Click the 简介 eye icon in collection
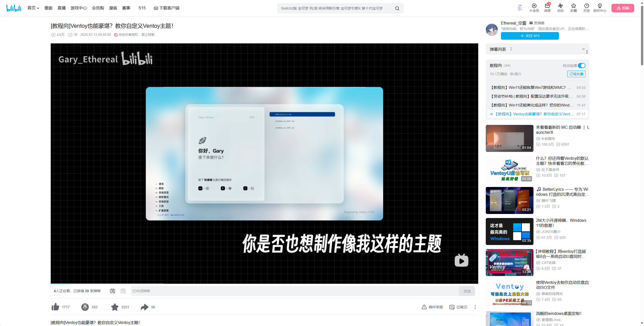Viewport: 644px width, 326px height. (512, 74)
